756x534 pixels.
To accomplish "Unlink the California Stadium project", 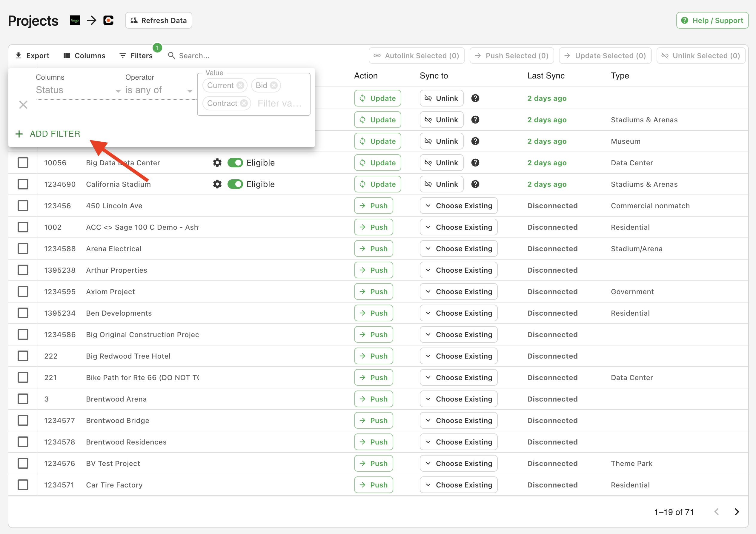I will 441,184.
